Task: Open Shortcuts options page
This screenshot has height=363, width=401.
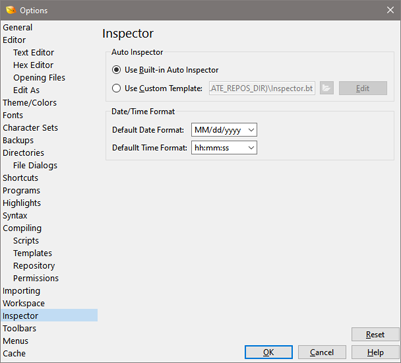Action: point(20,178)
